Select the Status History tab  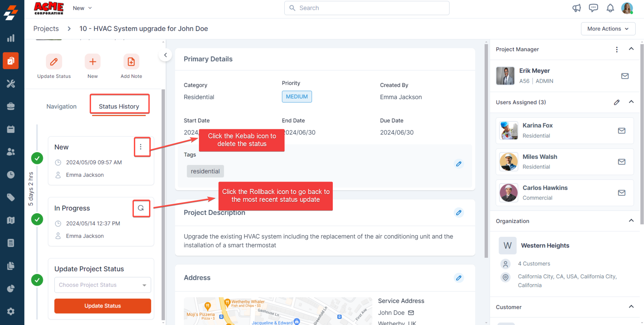pyautogui.click(x=119, y=106)
